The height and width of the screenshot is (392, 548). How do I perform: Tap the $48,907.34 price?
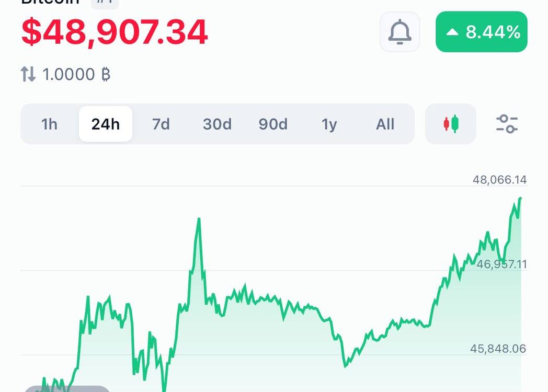(x=115, y=32)
